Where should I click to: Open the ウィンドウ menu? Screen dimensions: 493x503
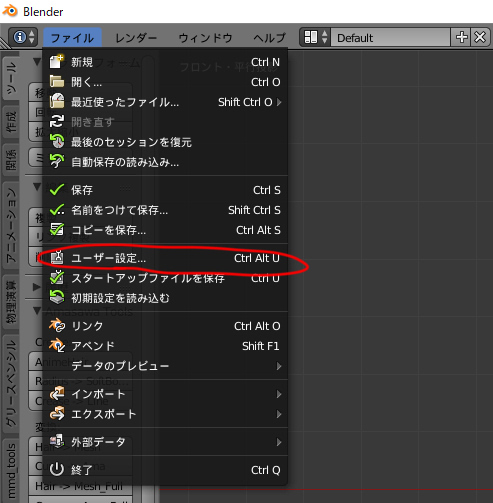tap(205, 38)
